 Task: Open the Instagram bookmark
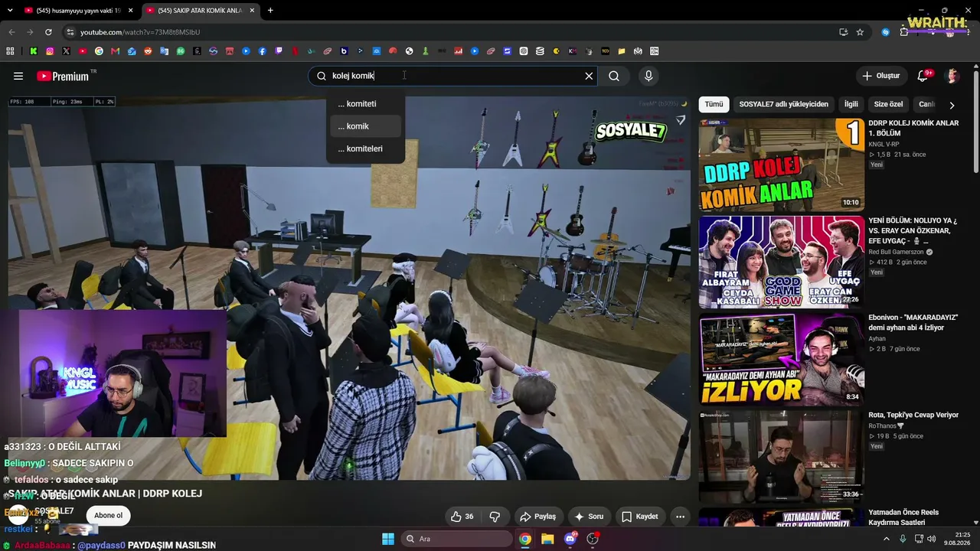[x=50, y=51]
